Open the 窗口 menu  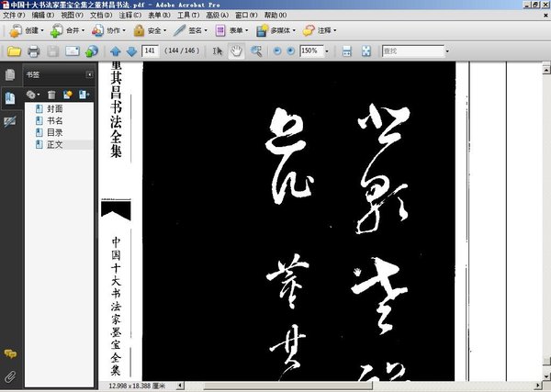coord(246,15)
